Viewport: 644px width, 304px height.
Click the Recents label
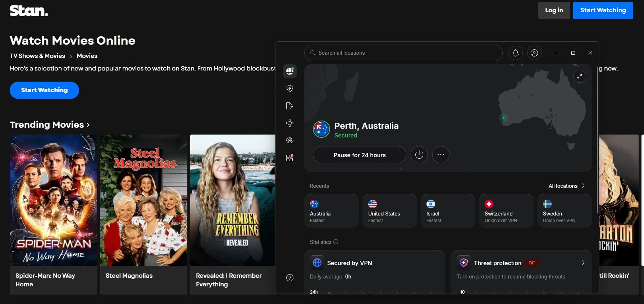click(x=319, y=186)
